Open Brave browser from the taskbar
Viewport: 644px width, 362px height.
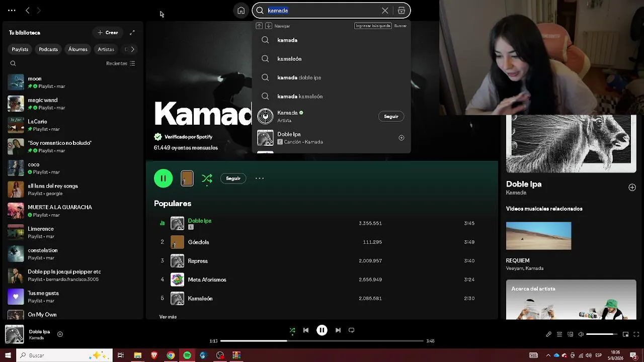click(x=154, y=355)
